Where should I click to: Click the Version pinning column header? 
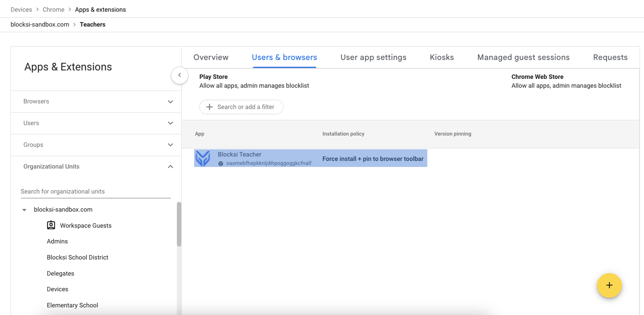coord(453,134)
